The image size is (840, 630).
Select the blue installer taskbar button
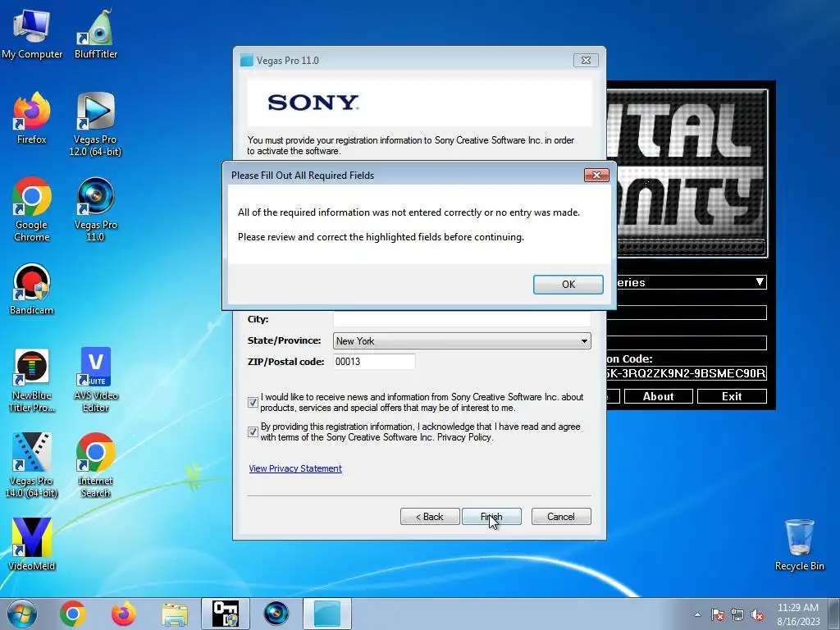(x=327, y=614)
